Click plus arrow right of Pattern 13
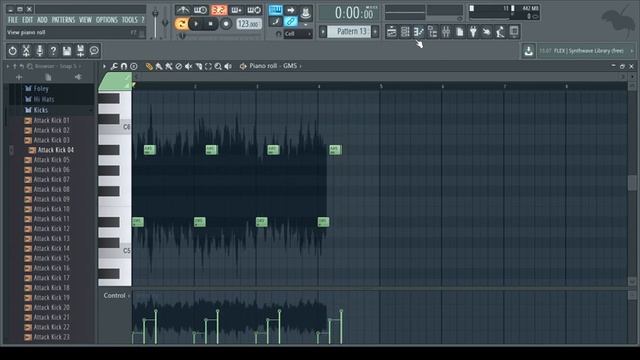The width and height of the screenshot is (640, 360). 375,31
